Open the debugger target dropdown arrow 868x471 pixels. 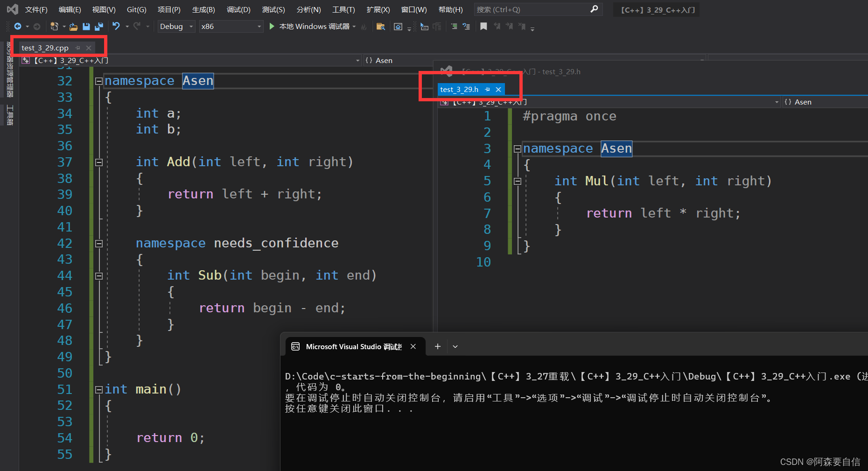click(x=354, y=27)
